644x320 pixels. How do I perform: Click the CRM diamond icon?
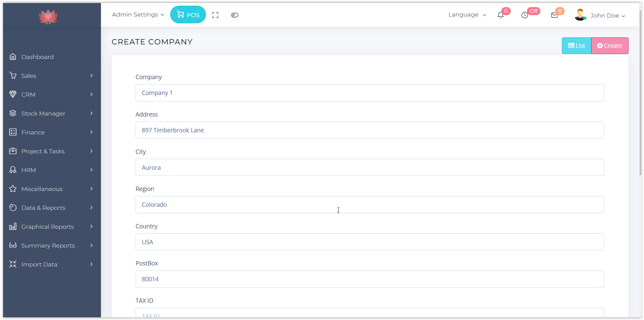tap(13, 94)
